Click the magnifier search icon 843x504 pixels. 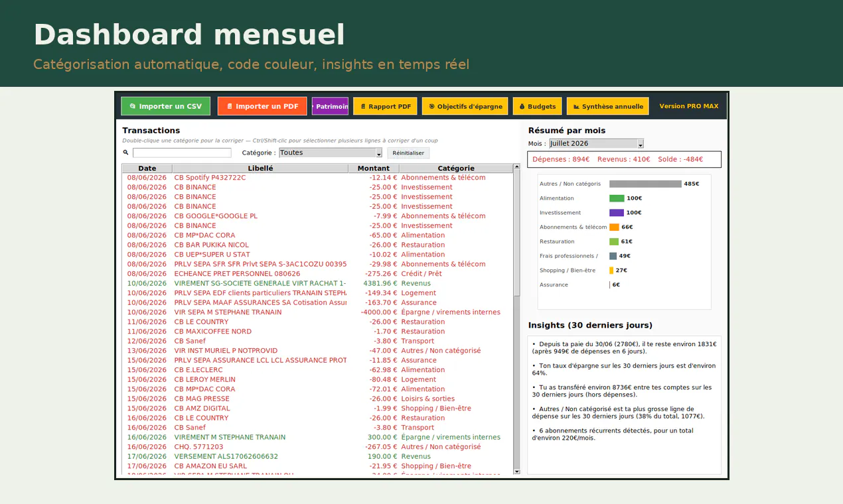(126, 153)
